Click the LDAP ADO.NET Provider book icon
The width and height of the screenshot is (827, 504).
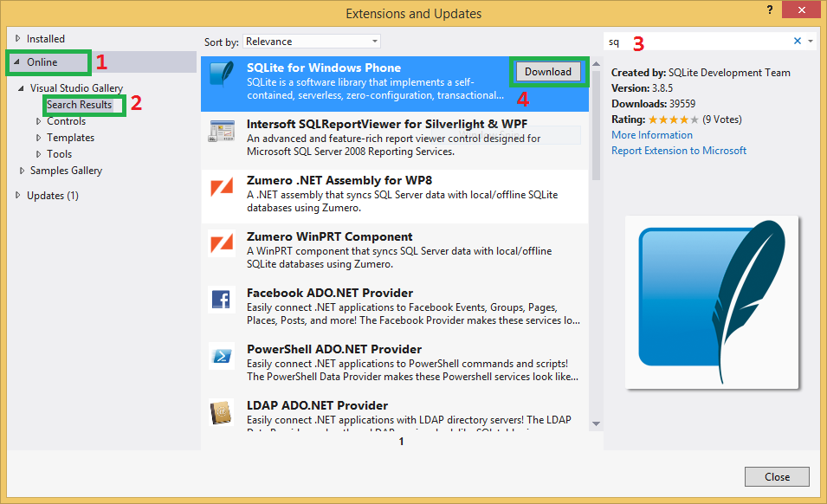[x=222, y=412]
